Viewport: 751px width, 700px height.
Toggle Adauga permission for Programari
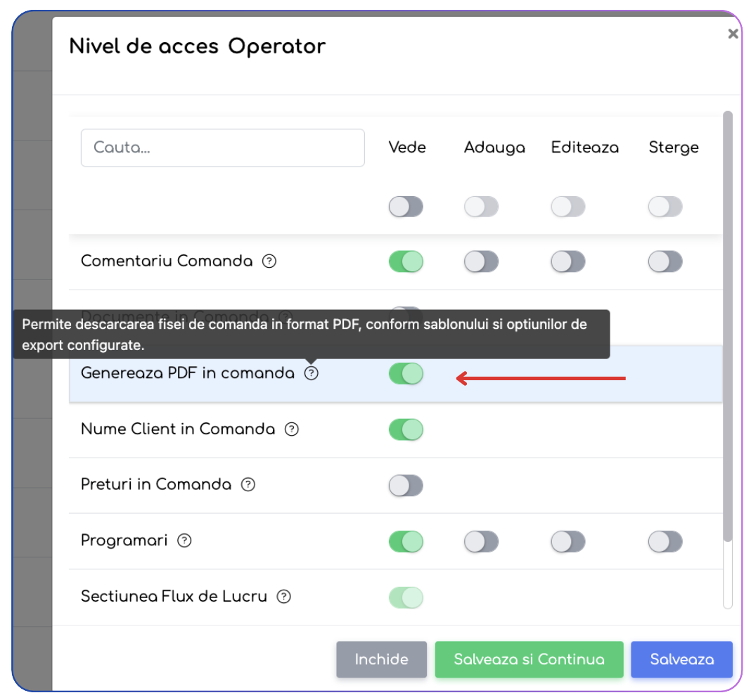(482, 542)
